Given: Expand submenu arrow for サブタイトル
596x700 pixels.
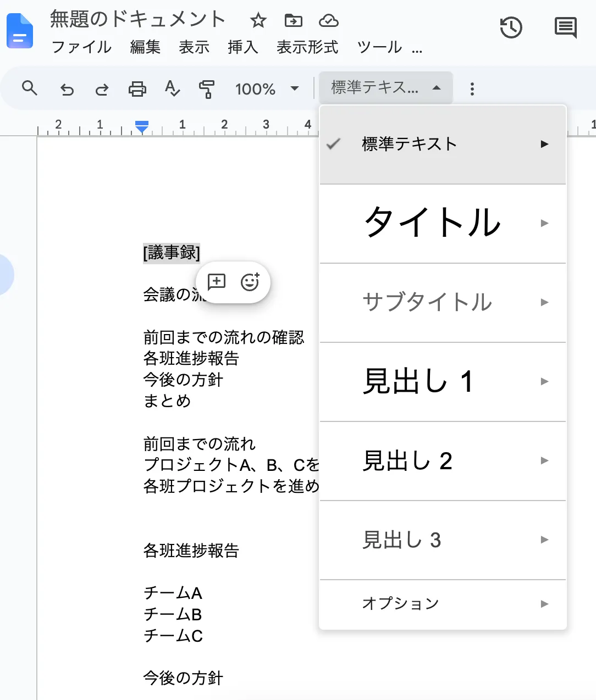Looking at the screenshot, I should coord(544,302).
